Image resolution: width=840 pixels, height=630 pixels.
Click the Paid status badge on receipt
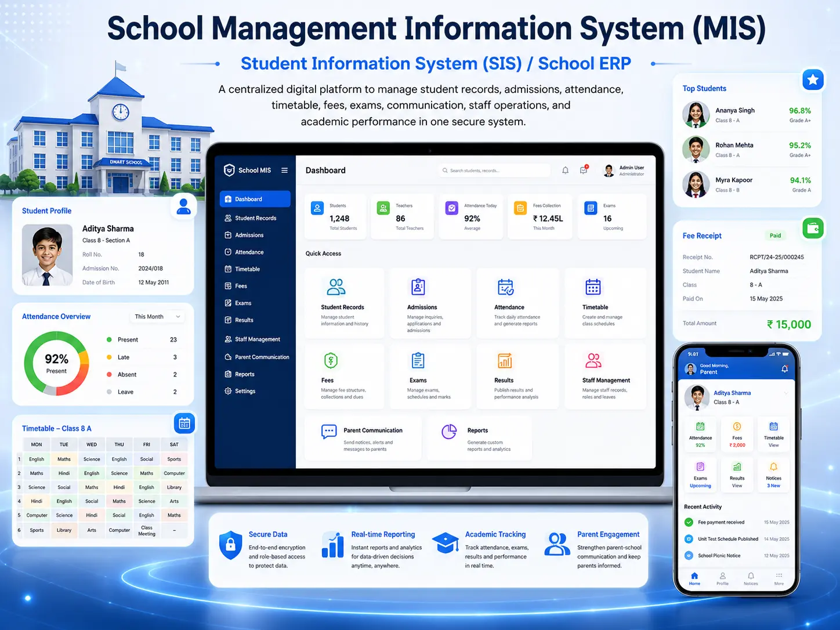point(776,236)
